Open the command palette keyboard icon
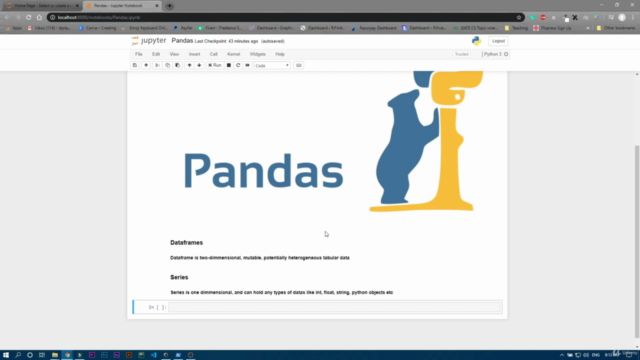This screenshot has height=360, width=640. 298,65
